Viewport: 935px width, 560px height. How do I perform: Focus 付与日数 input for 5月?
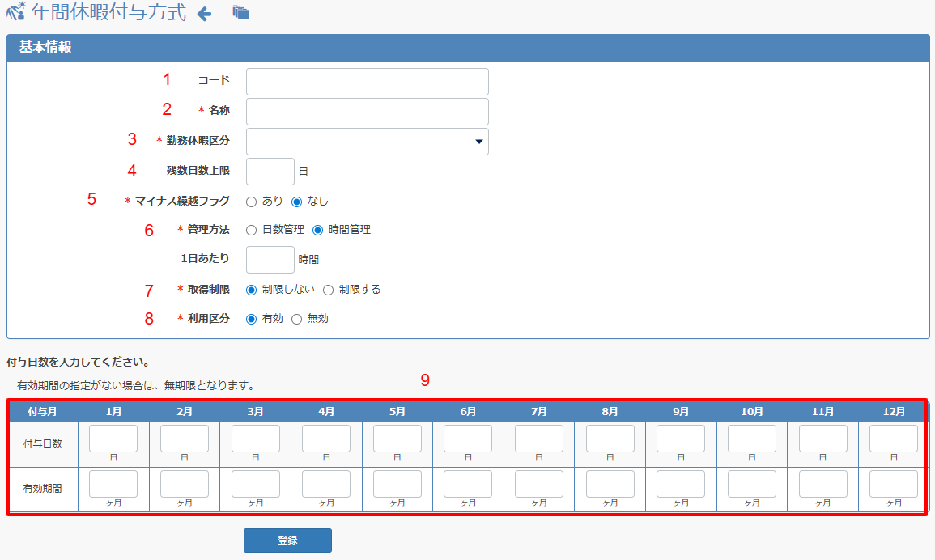click(397, 439)
